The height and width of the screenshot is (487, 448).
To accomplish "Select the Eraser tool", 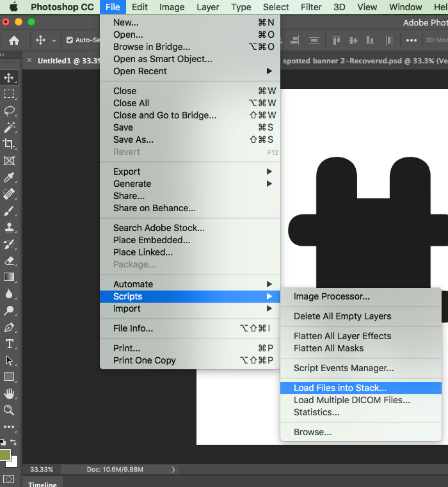I will 9,261.
